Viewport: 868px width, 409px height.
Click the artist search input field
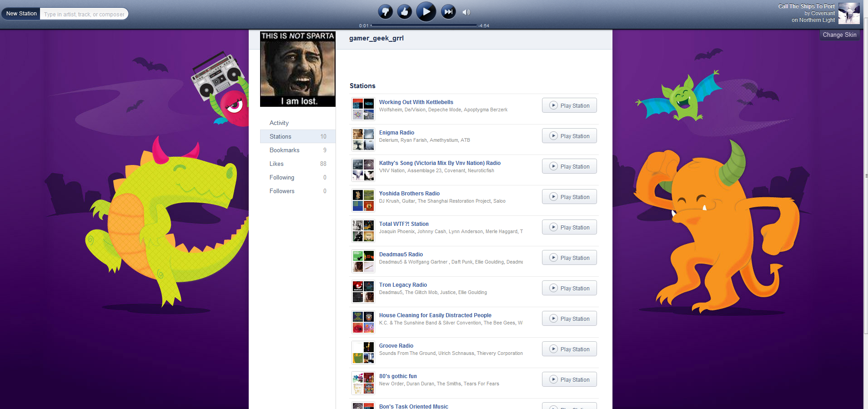pyautogui.click(x=84, y=14)
